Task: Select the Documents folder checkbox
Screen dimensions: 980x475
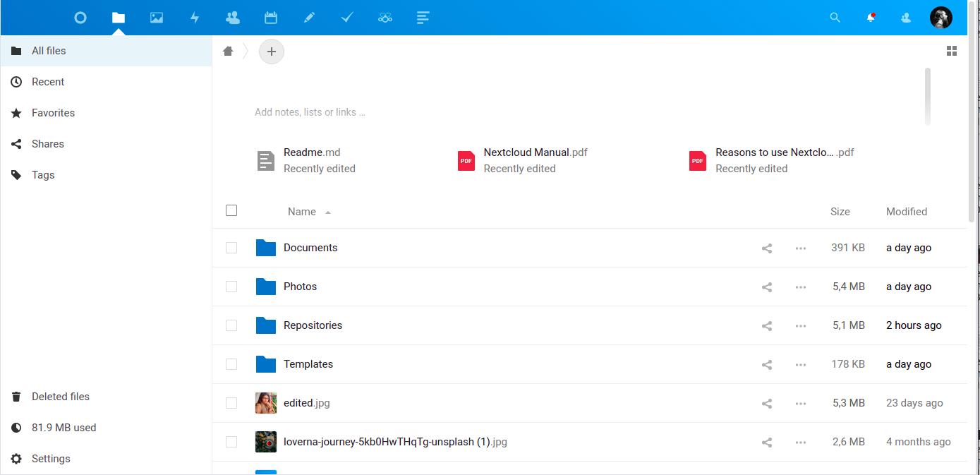Action: (x=231, y=248)
